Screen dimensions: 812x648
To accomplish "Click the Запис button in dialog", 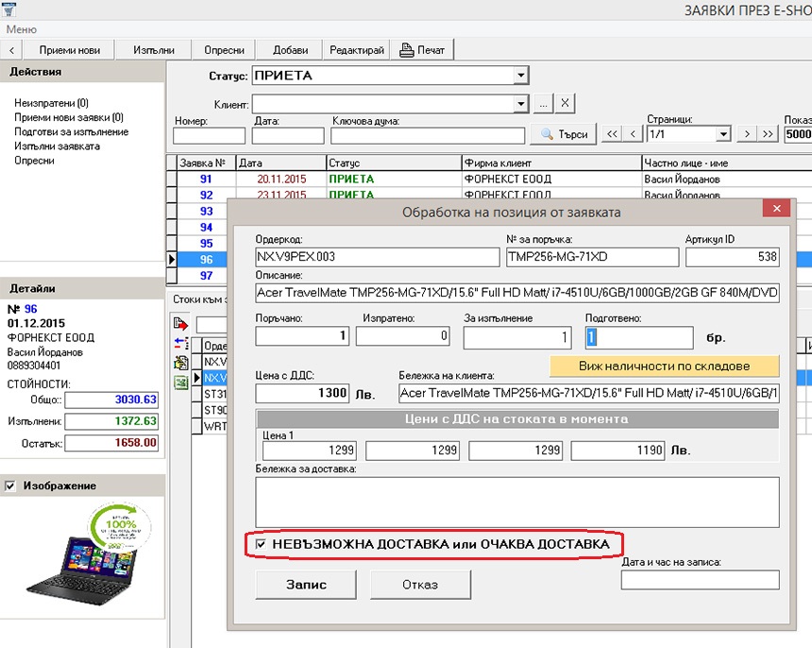I will tap(306, 585).
